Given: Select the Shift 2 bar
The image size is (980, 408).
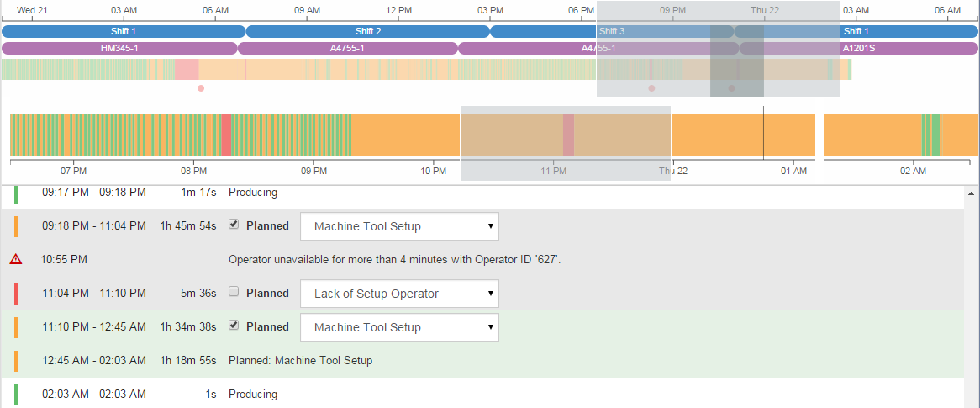Looking at the screenshot, I should pos(367,32).
